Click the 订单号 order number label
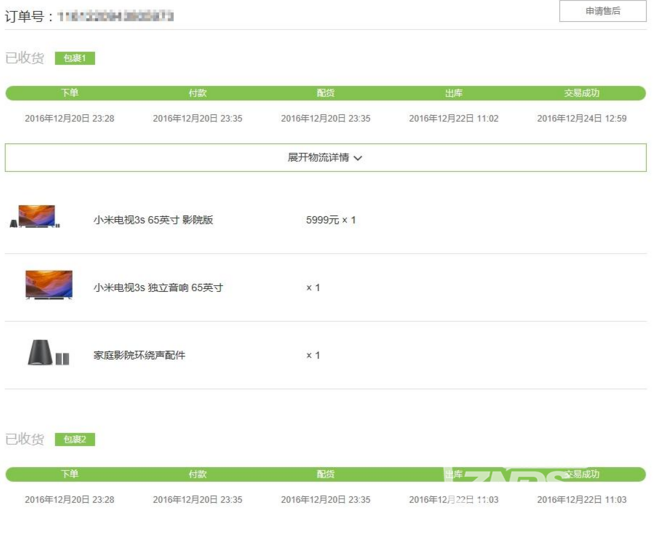This screenshot has height=537, width=653. pyautogui.click(x=29, y=17)
